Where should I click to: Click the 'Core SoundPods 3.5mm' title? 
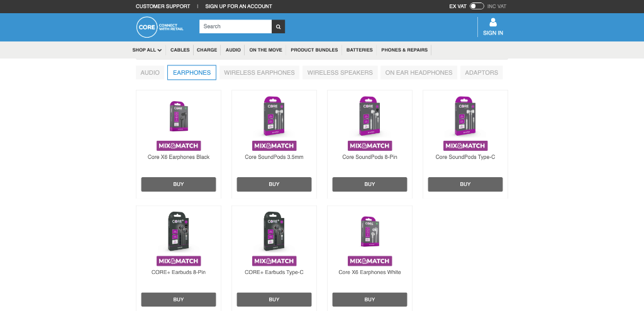coord(274,157)
